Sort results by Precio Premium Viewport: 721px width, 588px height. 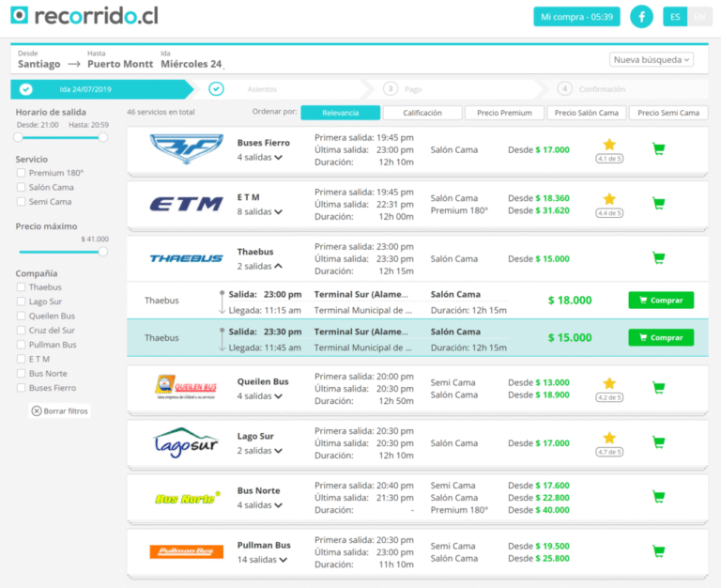tap(504, 113)
